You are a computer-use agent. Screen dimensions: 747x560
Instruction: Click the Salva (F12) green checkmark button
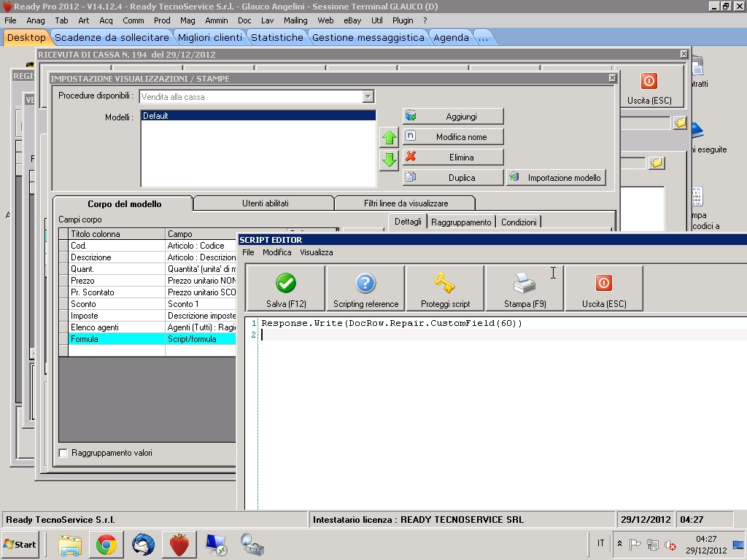(285, 289)
